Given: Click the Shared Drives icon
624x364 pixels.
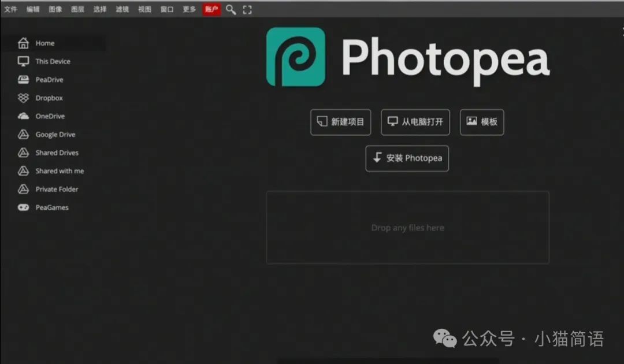Looking at the screenshot, I should click(x=24, y=153).
